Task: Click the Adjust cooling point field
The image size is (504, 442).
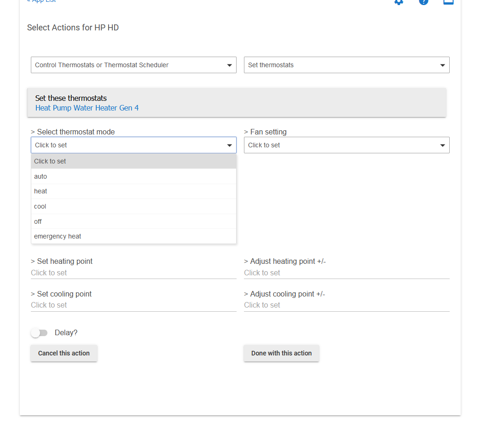Action: pyautogui.click(x=347, y=305)
